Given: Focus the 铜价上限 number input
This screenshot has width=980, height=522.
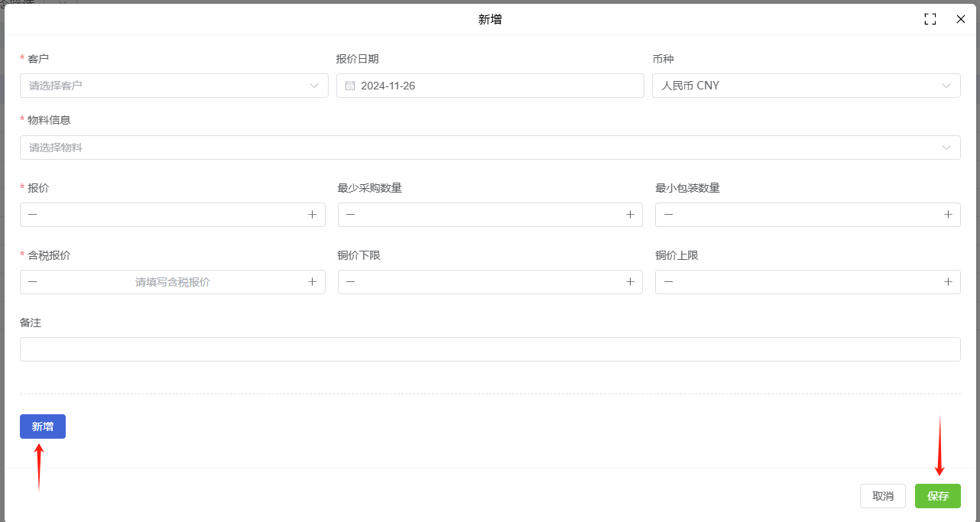Looking at the screenshot, I should click(x=808, y=282).
